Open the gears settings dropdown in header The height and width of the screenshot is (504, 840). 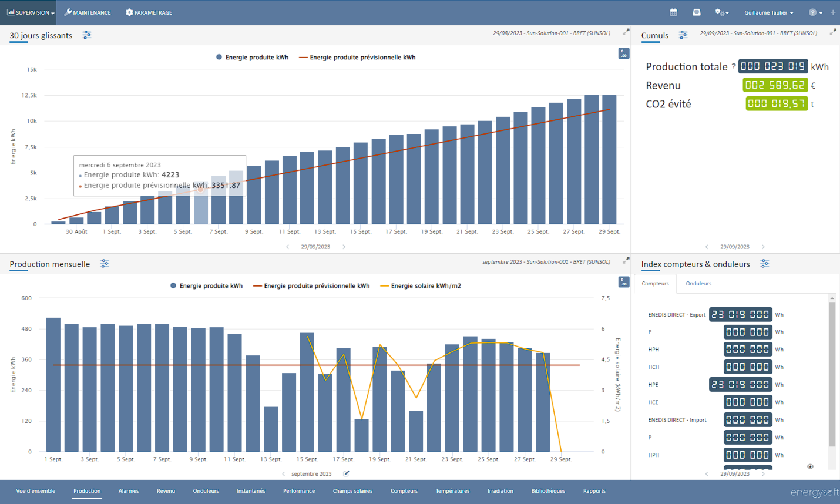coord(721,12)
